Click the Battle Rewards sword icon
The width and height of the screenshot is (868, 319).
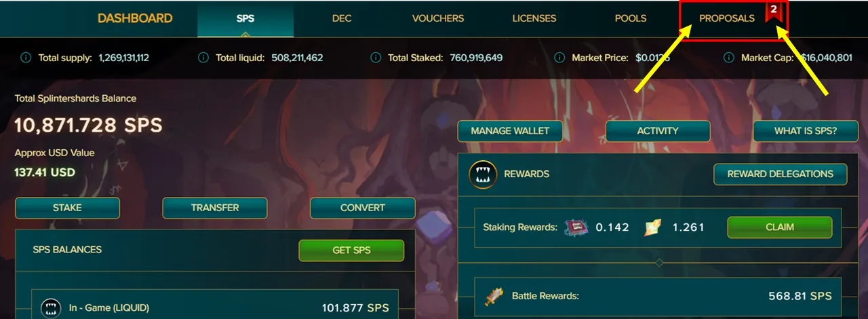(x=493, y=297)
